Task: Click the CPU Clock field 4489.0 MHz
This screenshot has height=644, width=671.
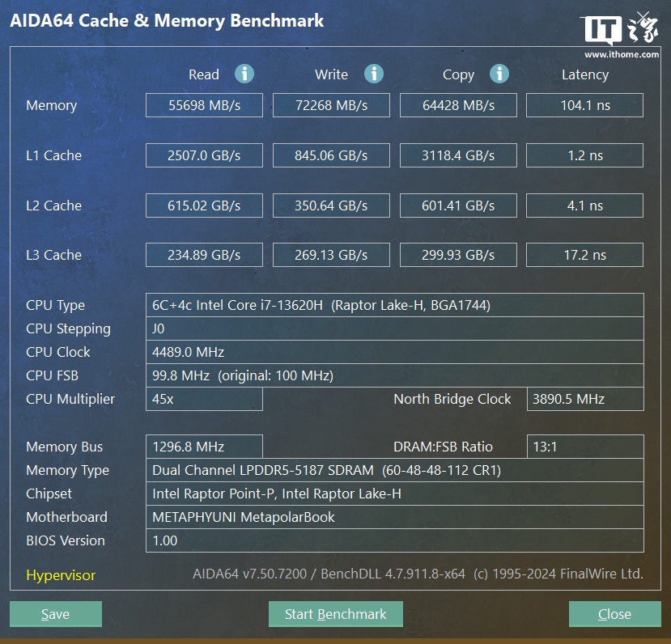Action: [x=394, y=352]
